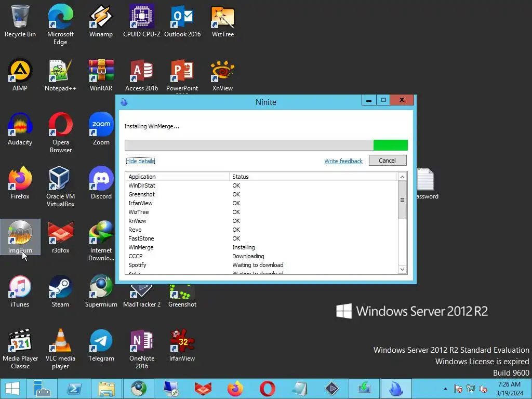
Task: Select the IrfanView desktop icon
Action: 182,345
